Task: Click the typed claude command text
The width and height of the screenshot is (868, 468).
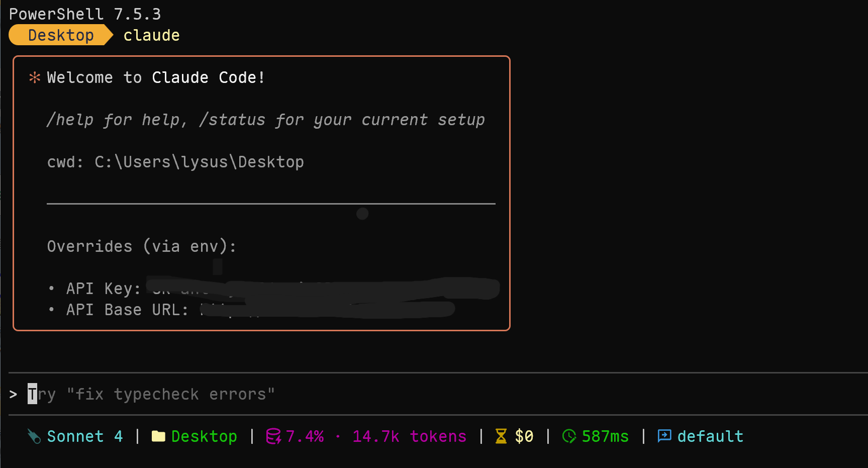Action: [151, 35]
